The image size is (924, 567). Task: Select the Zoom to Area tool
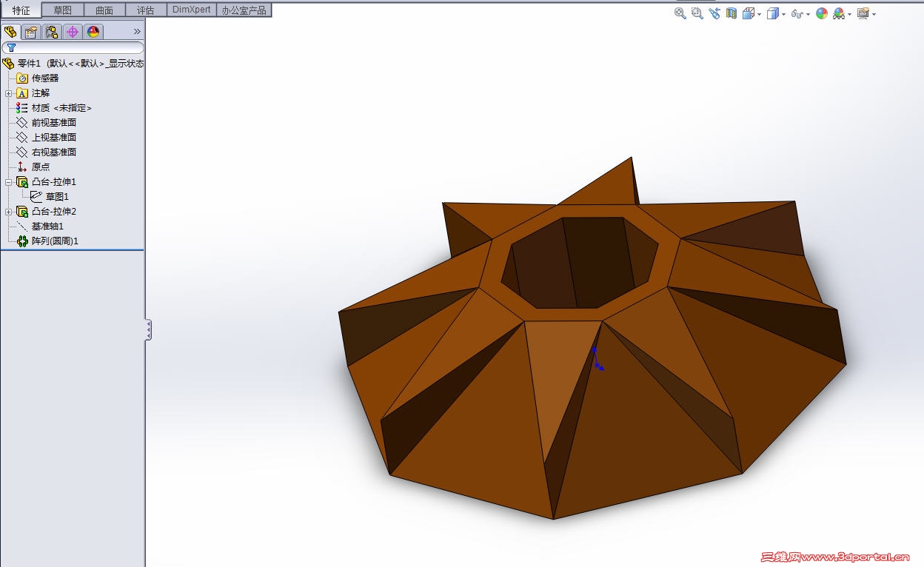pyautogui.click(x=697, y=13)
